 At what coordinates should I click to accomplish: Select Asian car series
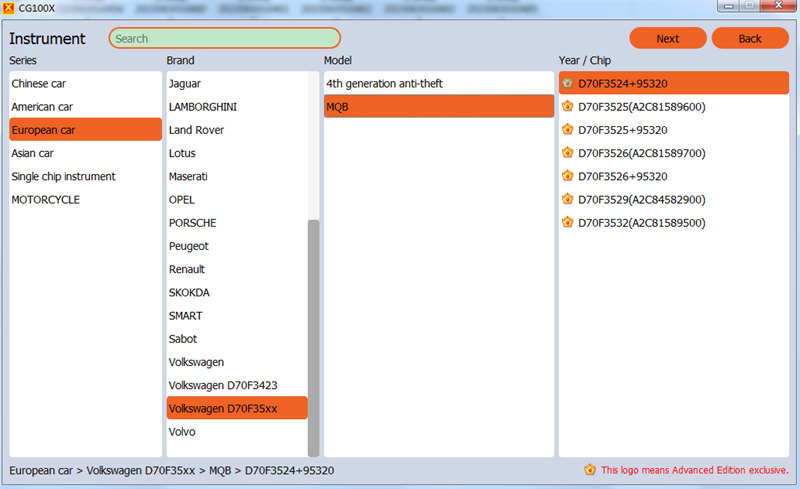[85, 153]
